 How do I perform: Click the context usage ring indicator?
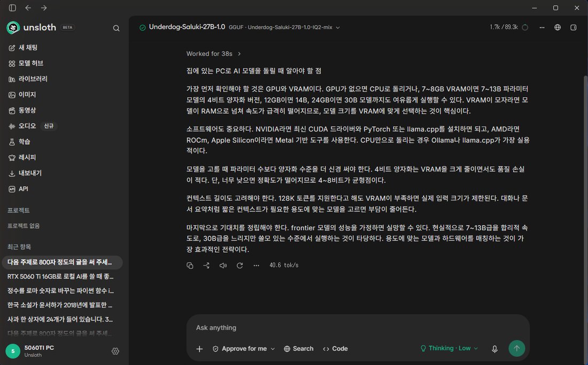click(525, 27)
